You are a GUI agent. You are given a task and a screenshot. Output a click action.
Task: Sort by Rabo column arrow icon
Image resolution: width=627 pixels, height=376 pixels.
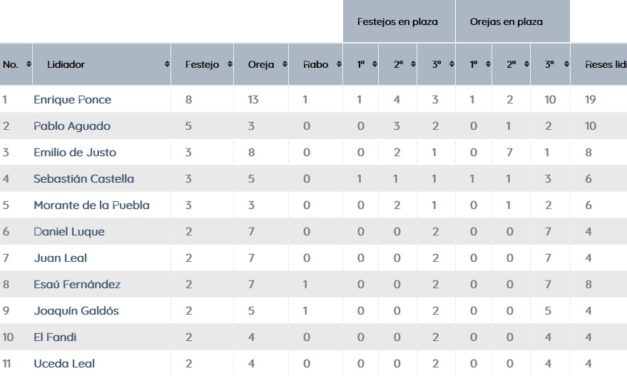pos(339,64)
